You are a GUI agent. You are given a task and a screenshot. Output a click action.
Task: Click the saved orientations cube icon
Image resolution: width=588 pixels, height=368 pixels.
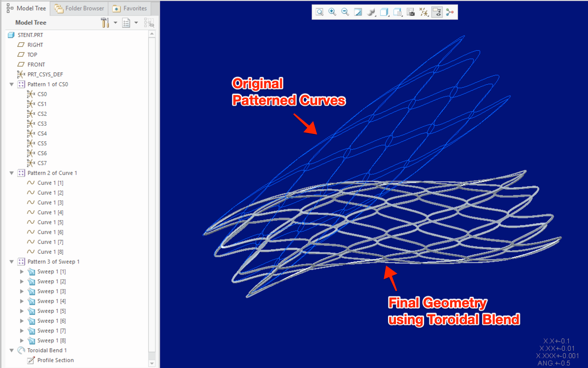point(384,12)
